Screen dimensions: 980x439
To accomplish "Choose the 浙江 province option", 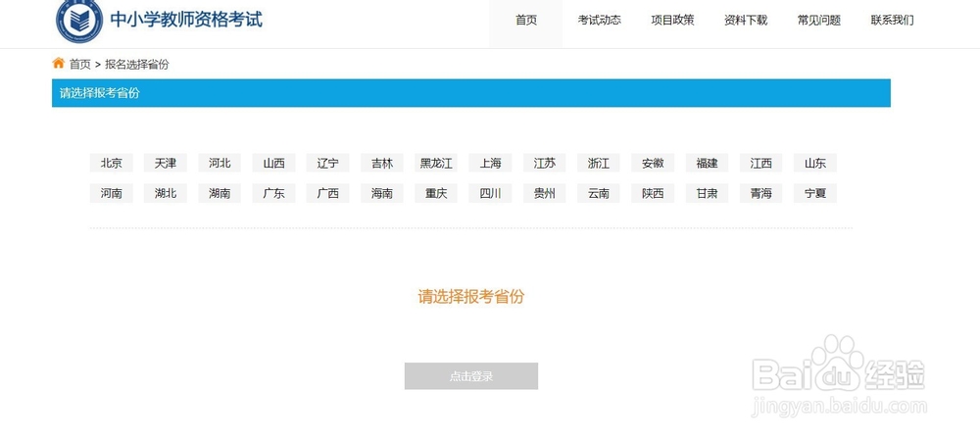I will click(x=599, y=164).
